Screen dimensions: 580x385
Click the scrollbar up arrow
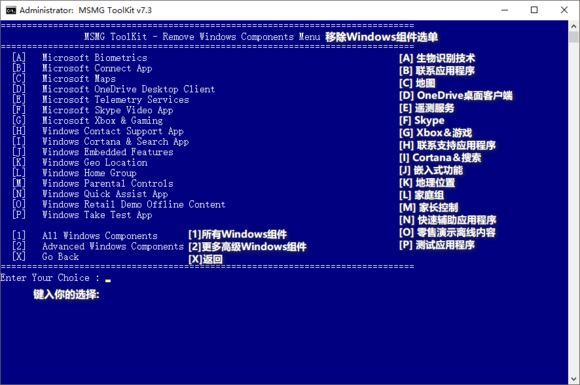click(574, 26)
